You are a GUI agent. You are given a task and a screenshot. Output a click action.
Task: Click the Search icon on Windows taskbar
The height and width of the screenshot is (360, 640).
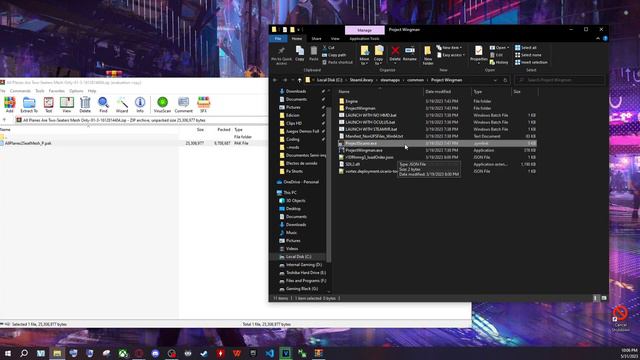tap(24, 353)
